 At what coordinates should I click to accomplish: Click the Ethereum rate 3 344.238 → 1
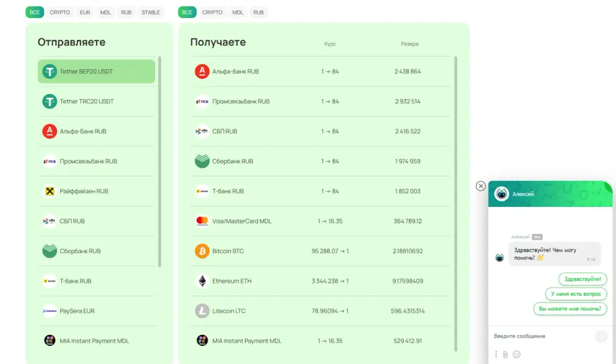[330, 281]
